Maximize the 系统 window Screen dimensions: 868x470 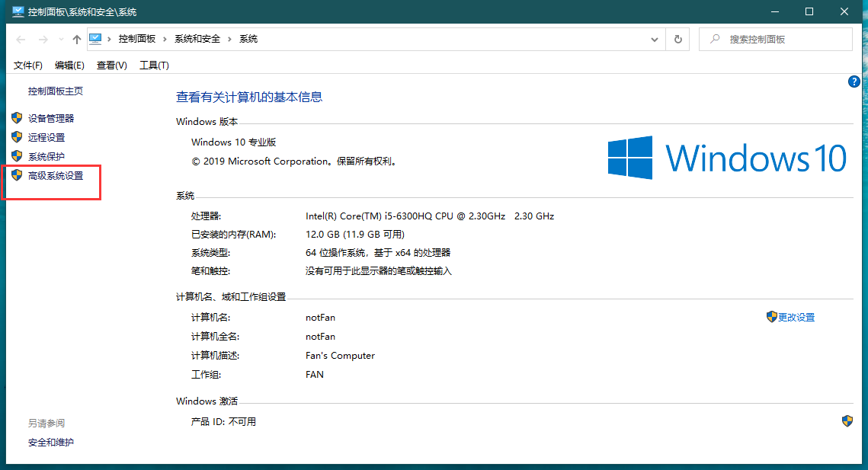pyautogui.click(x=809, y=11)
